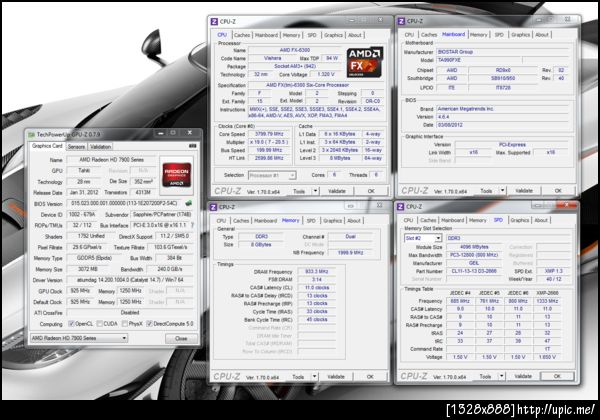This screenshot has width=600, height=420.
Task: Toggle the PhysX checkbox in GPU-Z
Action: pyautogui.click(x=125, y=324)
